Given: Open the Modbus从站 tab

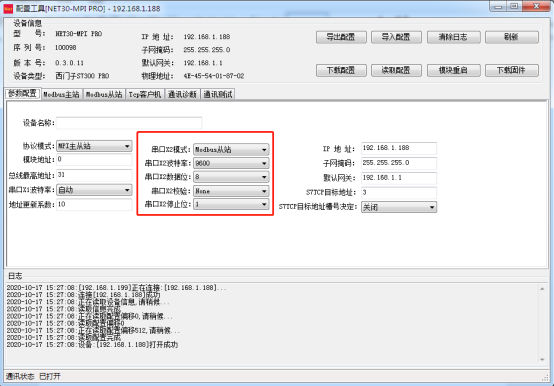Looking at the screenshot, I should coord(104,94).
